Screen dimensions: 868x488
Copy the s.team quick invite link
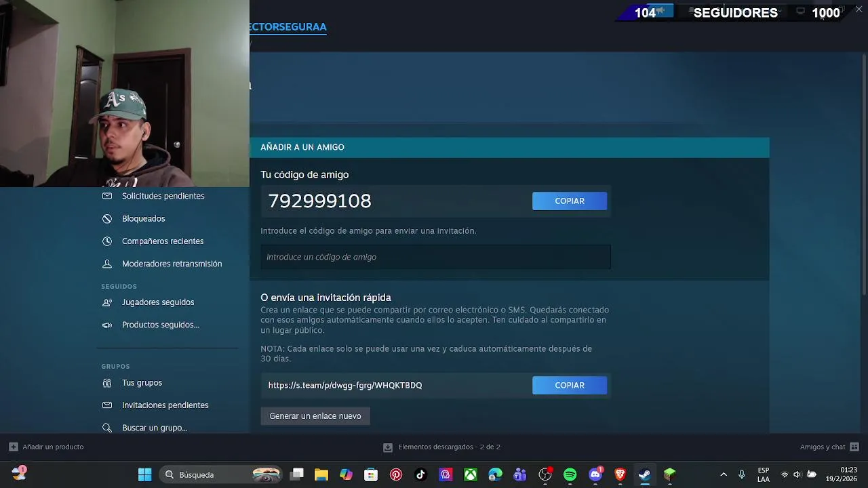[x=570, y=386]
